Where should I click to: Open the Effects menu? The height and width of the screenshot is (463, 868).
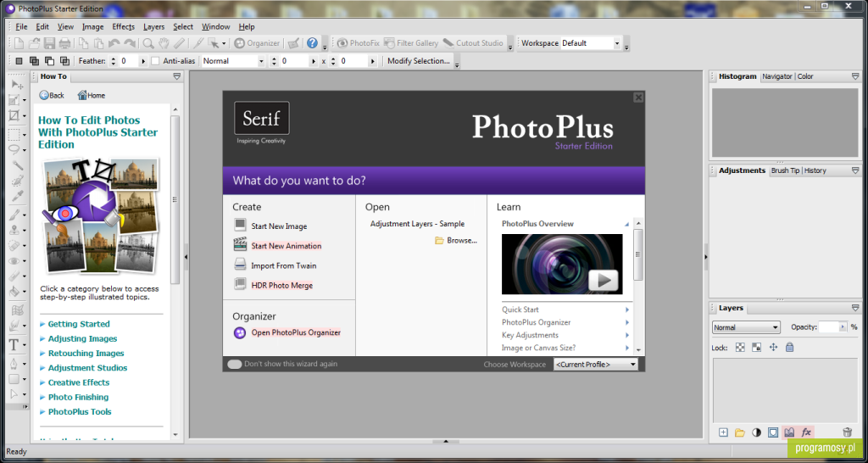124,26
